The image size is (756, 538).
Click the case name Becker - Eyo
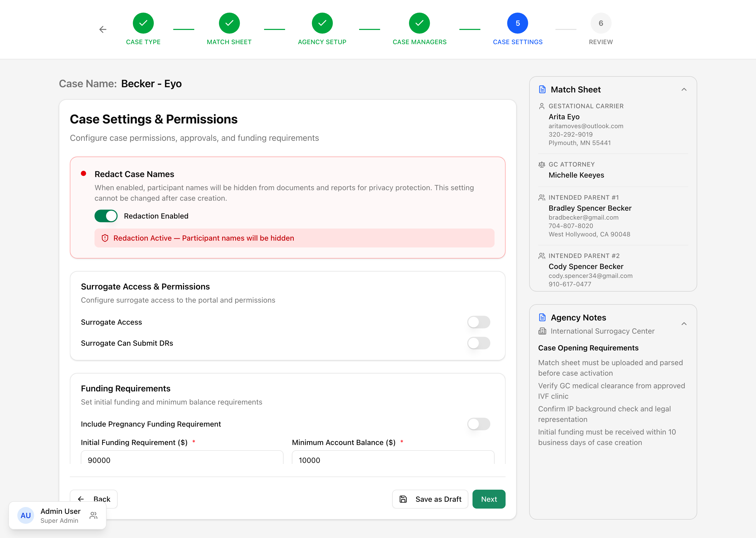click(x=151, y=84)
